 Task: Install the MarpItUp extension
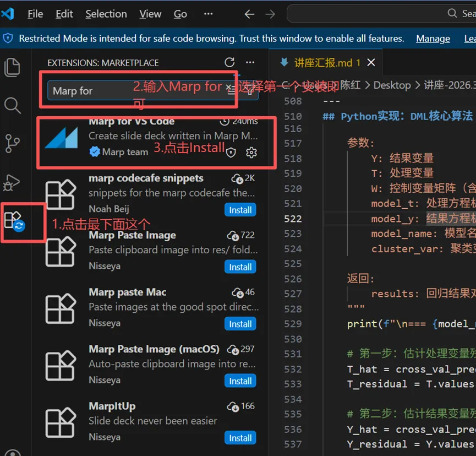coord(240,438)
